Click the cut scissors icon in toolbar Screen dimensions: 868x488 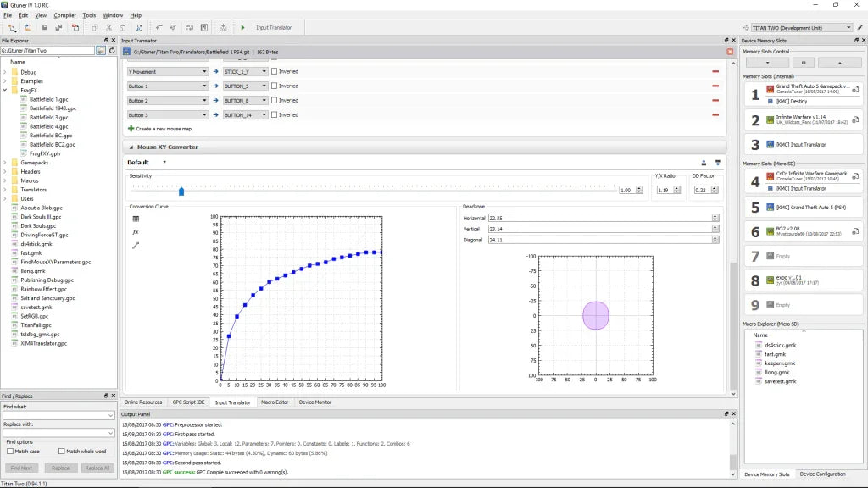(109, 28)
